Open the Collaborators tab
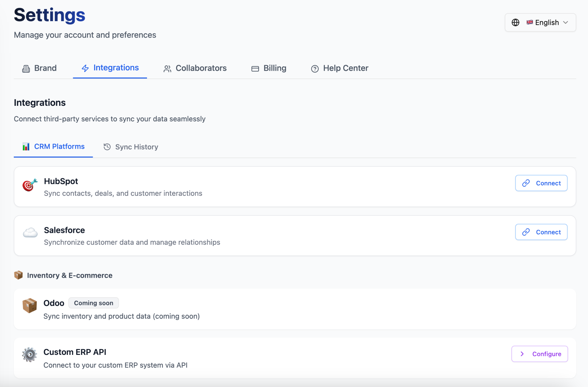 coord(195,68)
